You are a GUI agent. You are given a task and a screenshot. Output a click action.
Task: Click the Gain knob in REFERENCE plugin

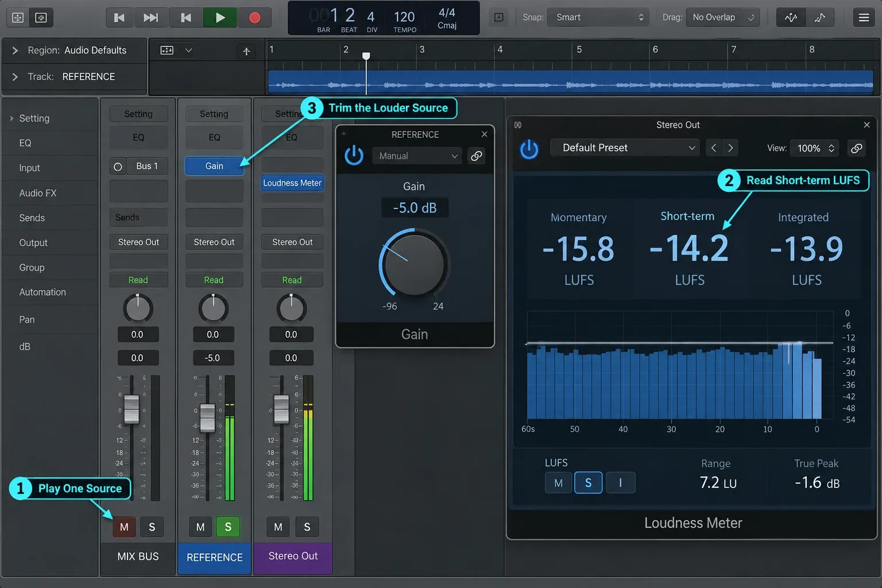(414, 265)
